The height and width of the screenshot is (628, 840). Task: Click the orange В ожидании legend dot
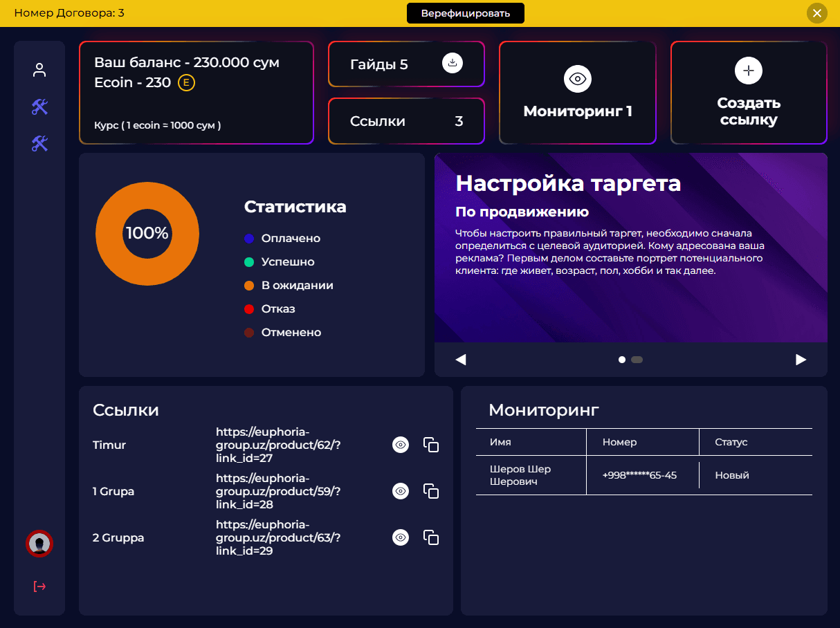tap(250, 286)
